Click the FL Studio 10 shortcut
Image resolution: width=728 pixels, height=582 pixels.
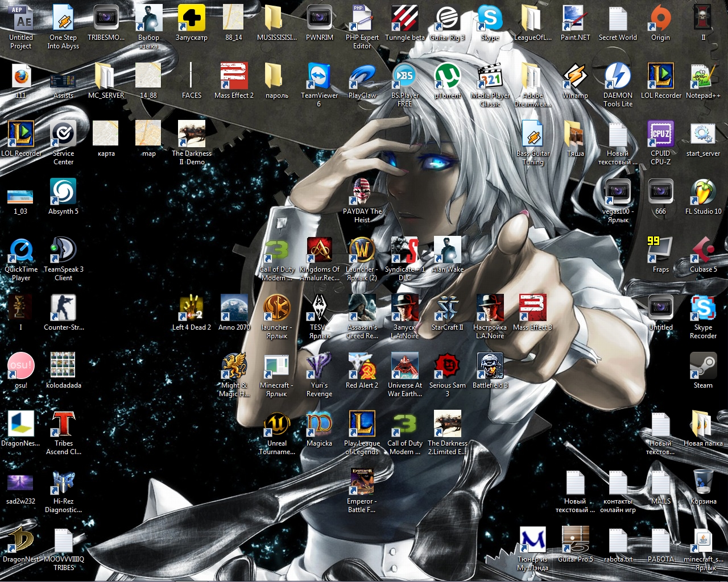(x=703, y=193)
